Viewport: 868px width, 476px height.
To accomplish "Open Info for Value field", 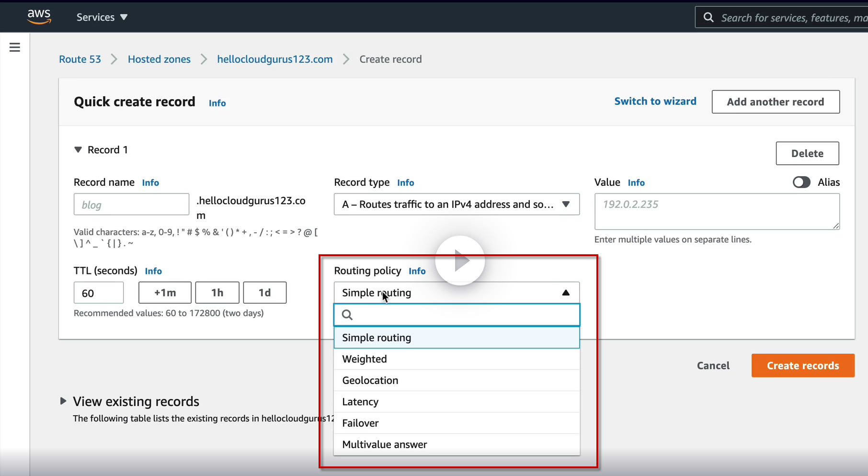I will coord(636,182).
